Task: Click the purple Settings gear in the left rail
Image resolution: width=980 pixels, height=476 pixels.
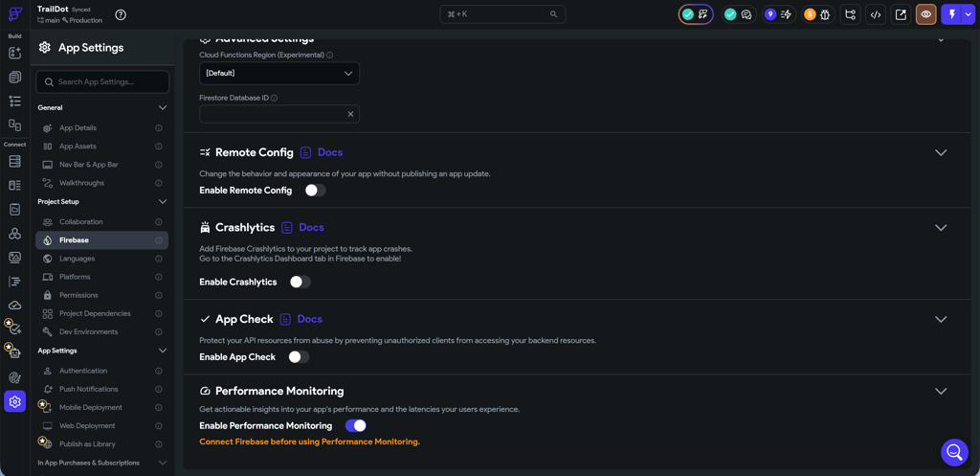Action: [x=15, y=401]
